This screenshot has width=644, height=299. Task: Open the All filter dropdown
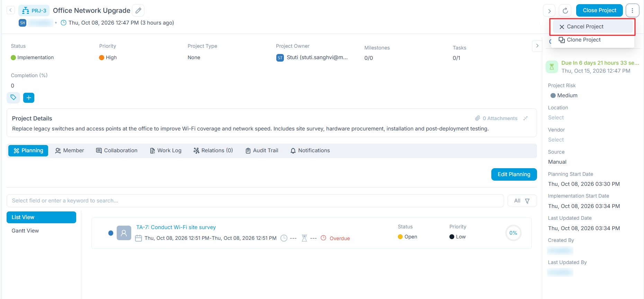point(522,201)
